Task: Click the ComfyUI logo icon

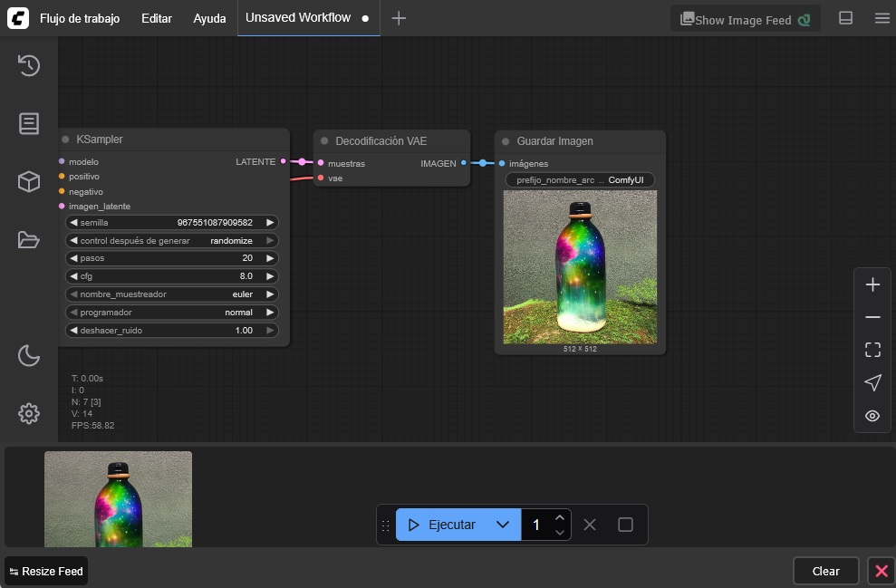Action: pyautogui.click(x=18, y=18)
